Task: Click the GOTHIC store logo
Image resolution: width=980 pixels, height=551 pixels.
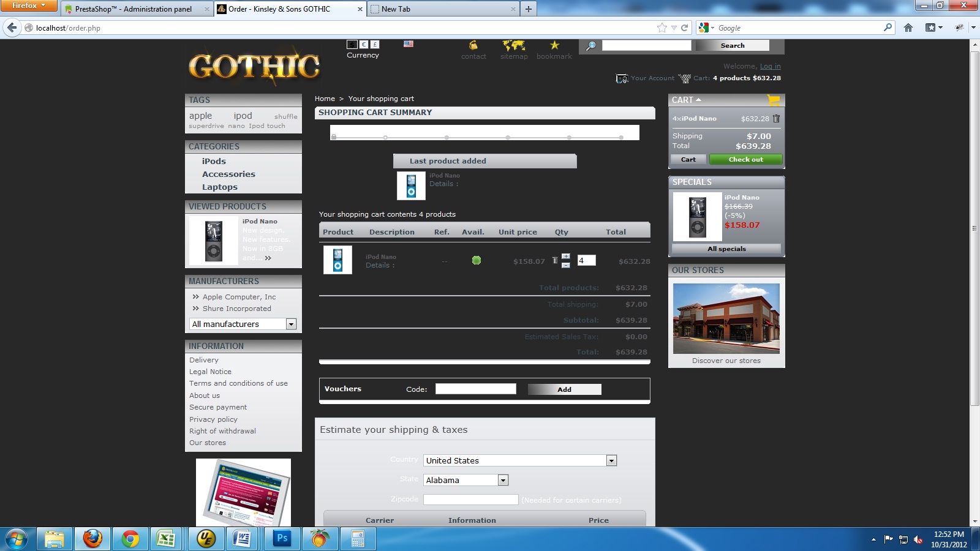Action: pyautogui.click(x=254, y=66)
